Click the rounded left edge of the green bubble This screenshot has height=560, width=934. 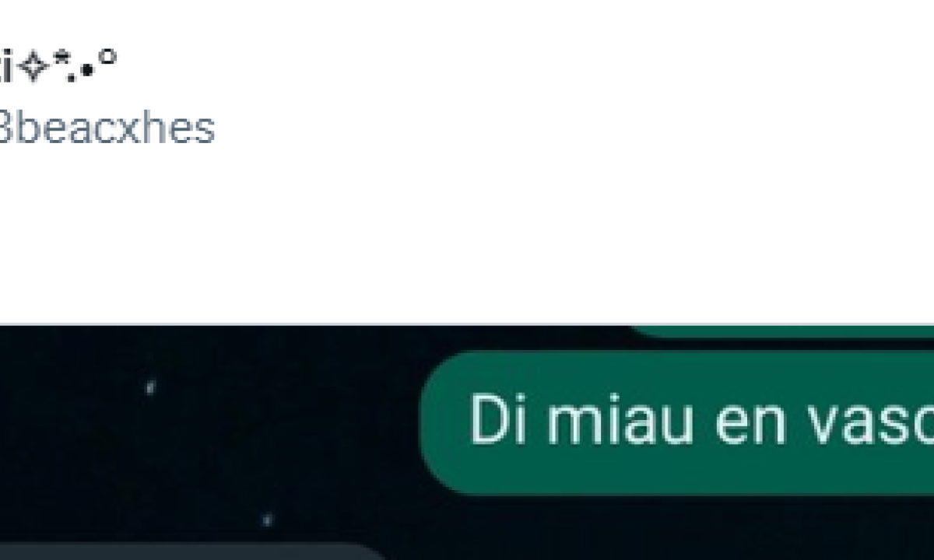point(437,422)
